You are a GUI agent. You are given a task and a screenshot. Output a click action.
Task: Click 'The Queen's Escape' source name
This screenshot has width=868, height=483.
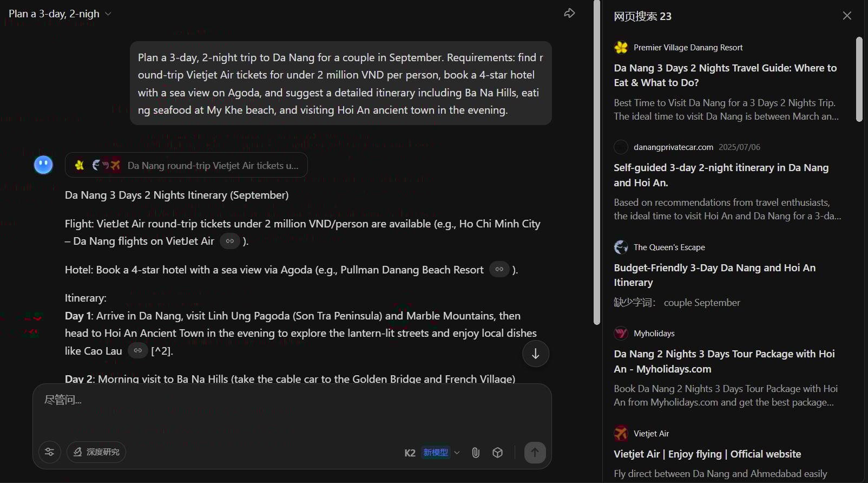[x=669, y=247]
